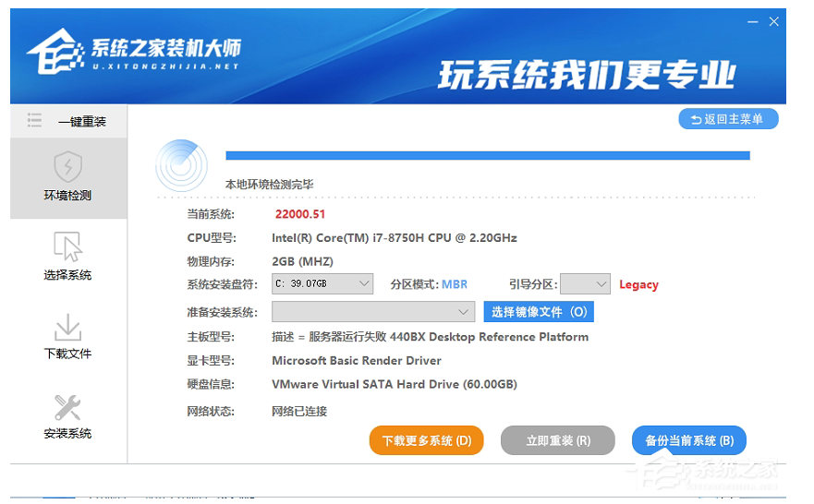The height and width of the screenshot is (504, 814).
Task: Click the 当前系统: label
Action: pos(211,214)
